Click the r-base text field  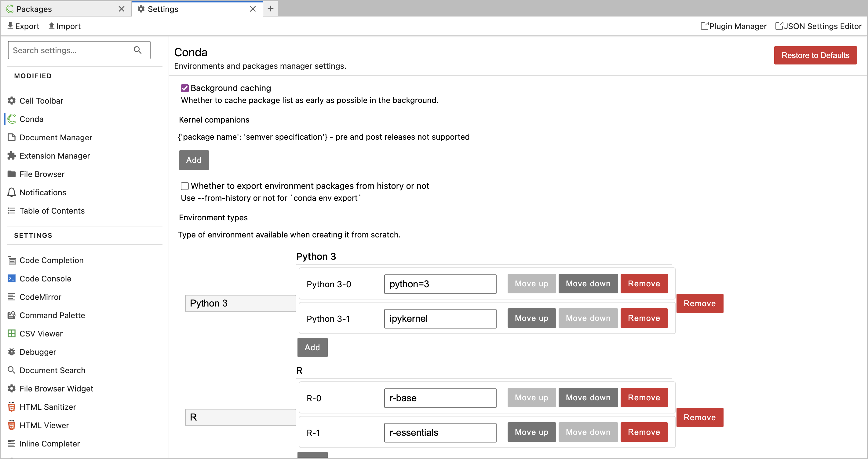[x=440, y=398]
